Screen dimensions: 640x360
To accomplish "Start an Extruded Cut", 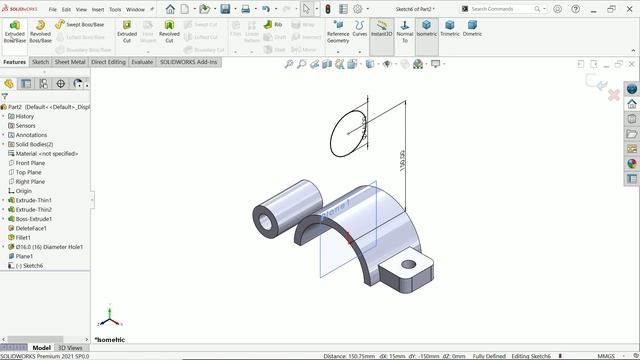I will 127,32.
